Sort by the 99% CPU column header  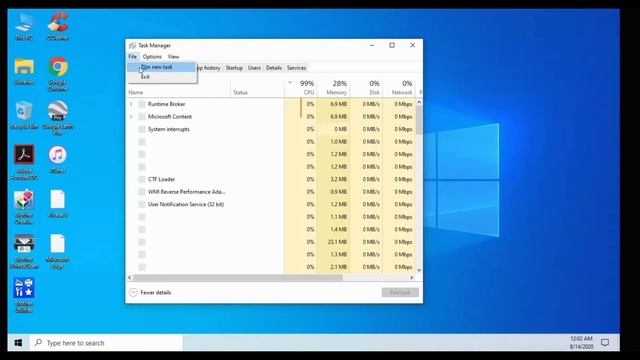301,87
